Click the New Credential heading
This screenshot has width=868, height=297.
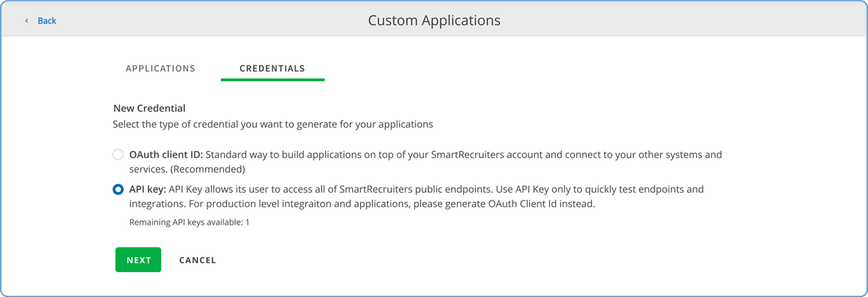[x=149, y=108]
